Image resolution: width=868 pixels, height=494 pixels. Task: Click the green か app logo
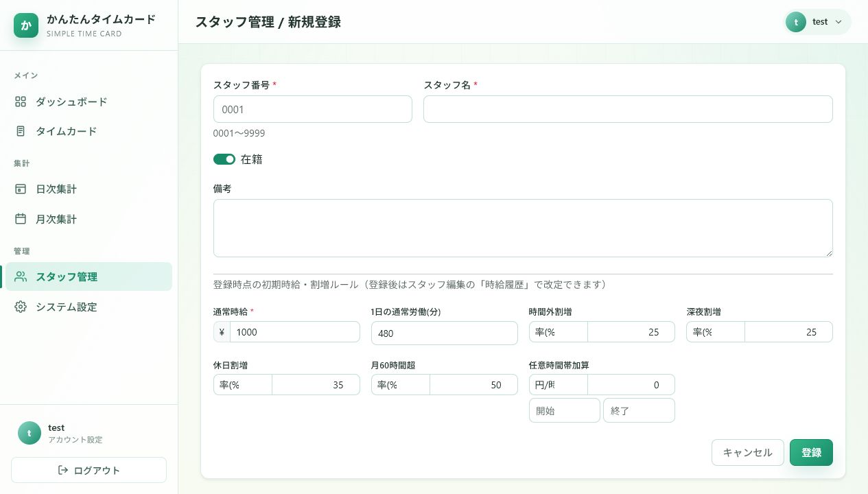click(x=26, y=25)
